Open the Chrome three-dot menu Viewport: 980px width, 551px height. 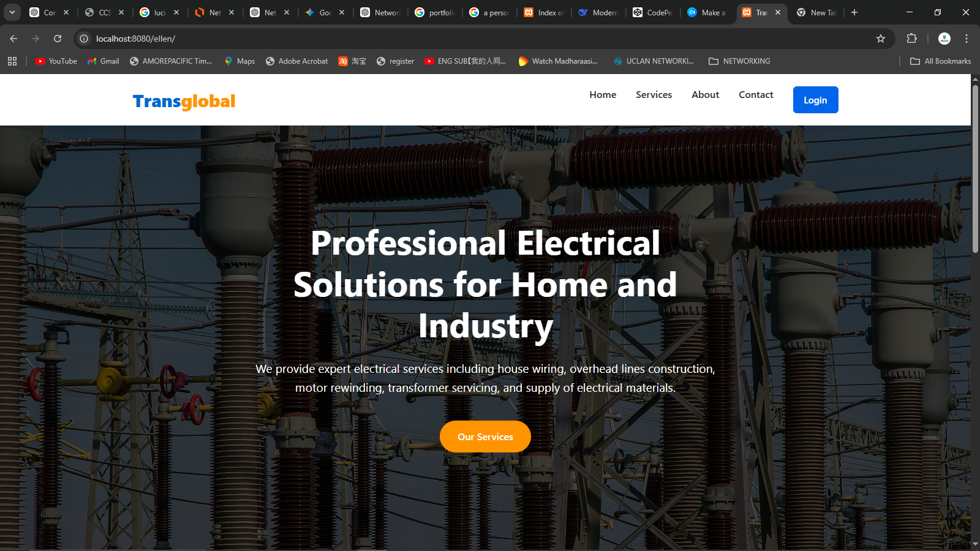[x=967, y=39]
